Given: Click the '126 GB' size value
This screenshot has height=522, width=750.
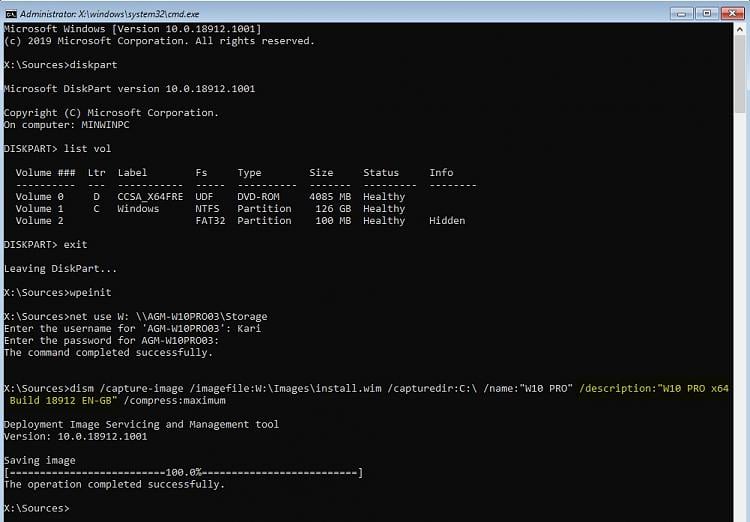Looking at the screenshot, I should point(333,209).
